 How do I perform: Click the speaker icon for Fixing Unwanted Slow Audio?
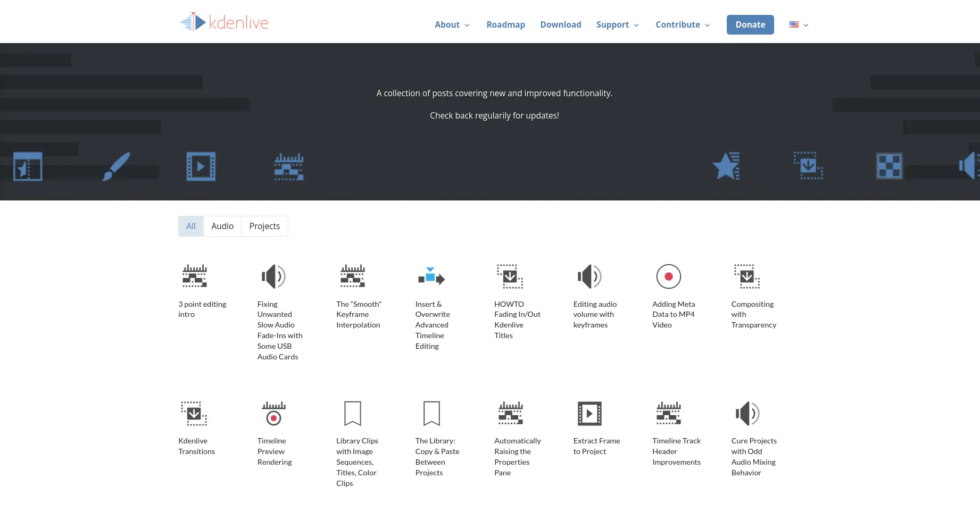click(273, 276)
